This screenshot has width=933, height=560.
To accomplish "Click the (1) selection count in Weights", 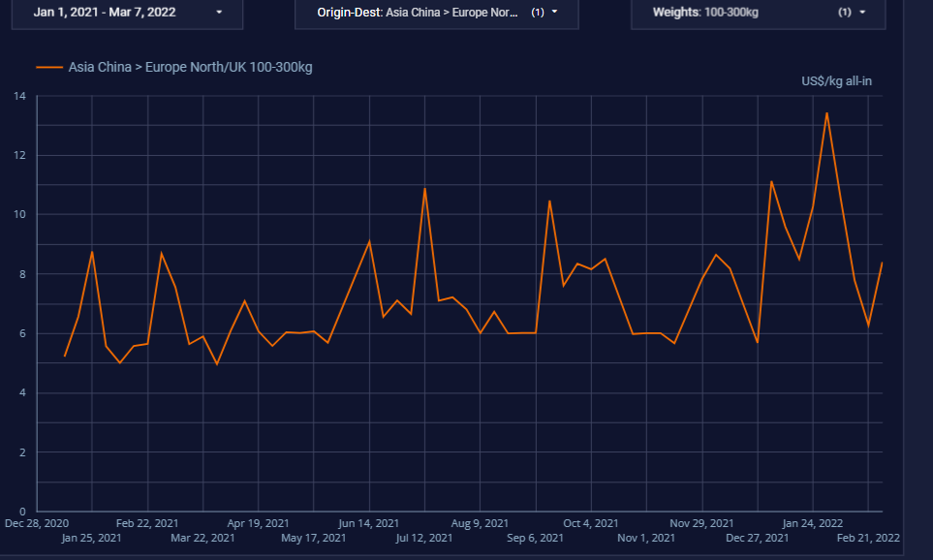I will click(844, 13).
